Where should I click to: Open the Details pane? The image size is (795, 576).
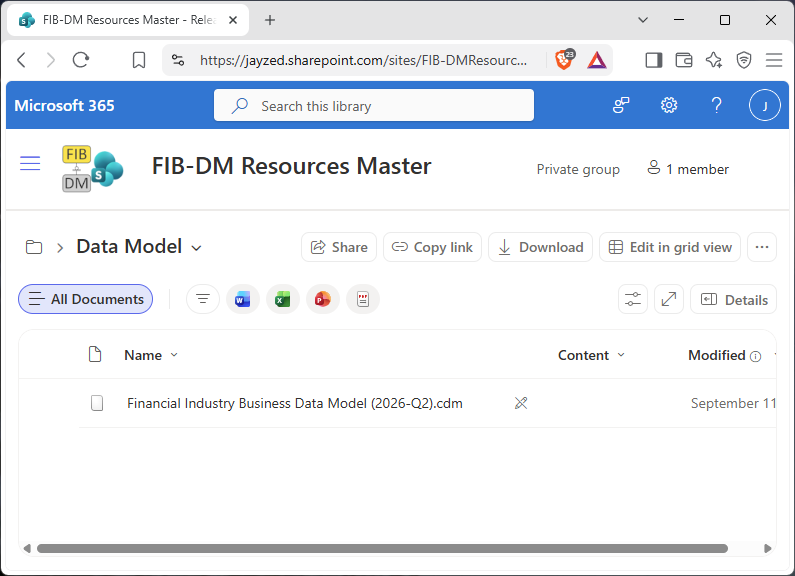click(733, 299)
